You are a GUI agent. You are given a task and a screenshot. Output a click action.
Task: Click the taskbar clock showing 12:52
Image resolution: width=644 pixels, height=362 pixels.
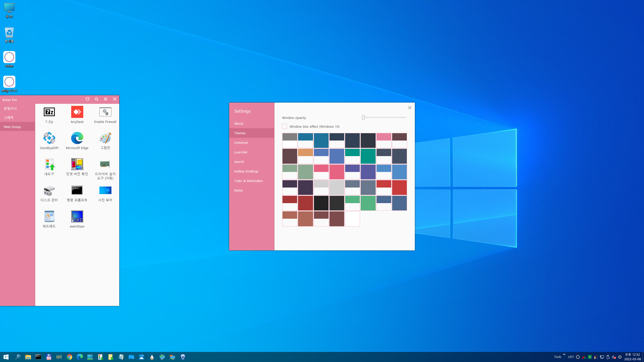[x=632, y=357]
